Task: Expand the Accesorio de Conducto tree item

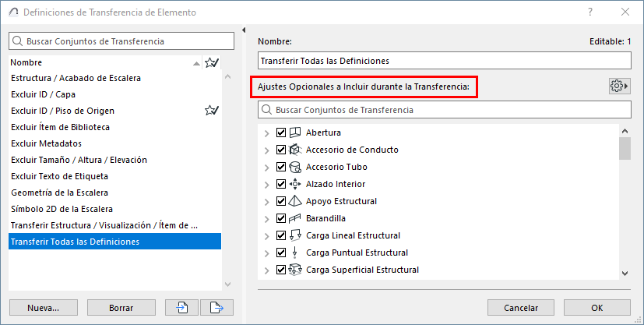Action: (x=268, y=150)
